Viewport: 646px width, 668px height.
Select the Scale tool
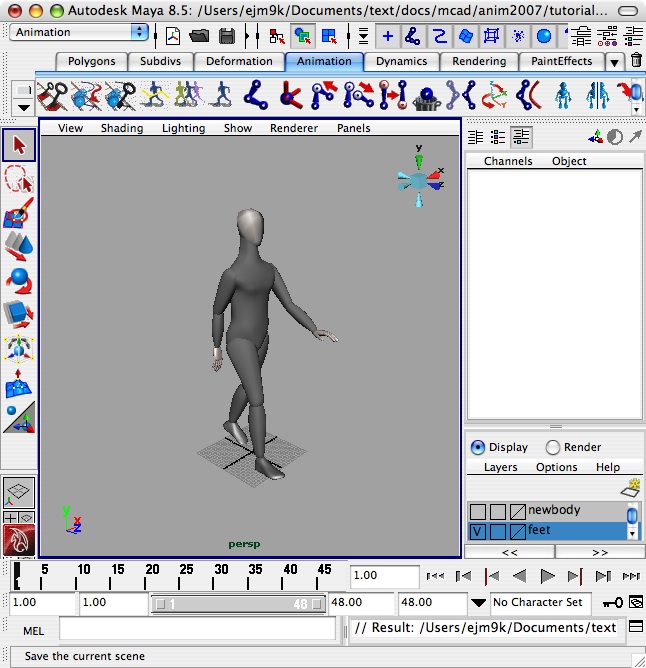pos(19,315)
